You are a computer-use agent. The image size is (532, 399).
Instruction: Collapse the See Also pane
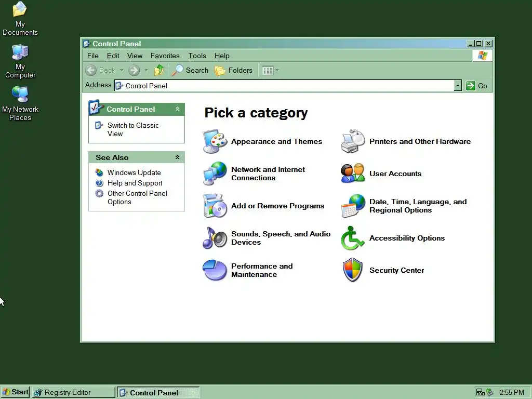177,157
